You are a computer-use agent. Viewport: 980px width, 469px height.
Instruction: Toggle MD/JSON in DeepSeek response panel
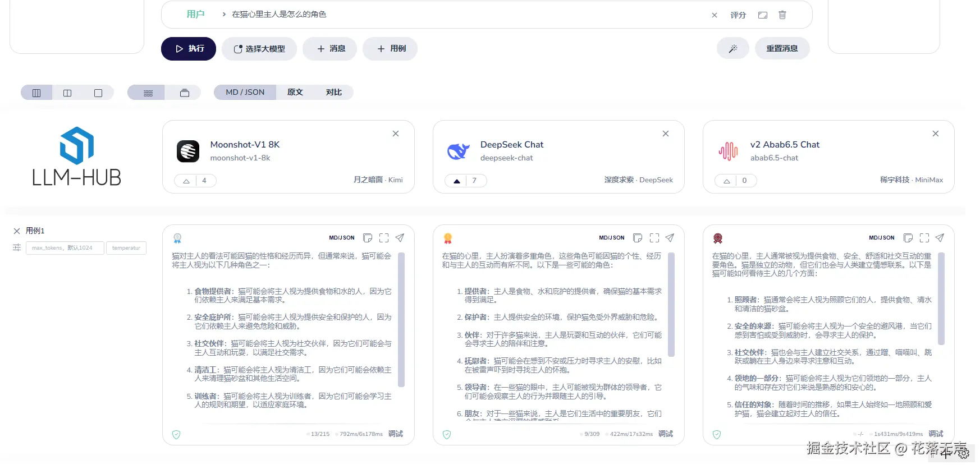612,238
